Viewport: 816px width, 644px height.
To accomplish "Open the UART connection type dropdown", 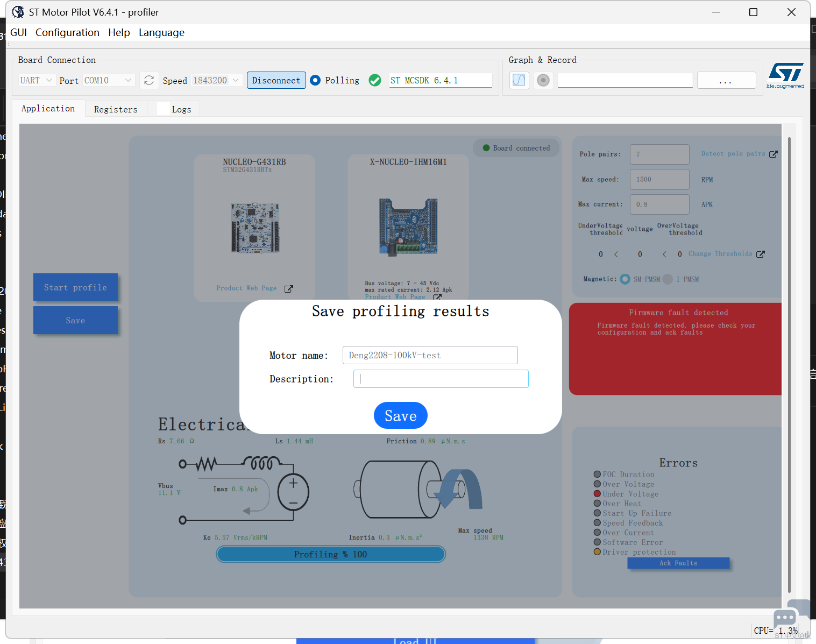I will tap(37, 80).
